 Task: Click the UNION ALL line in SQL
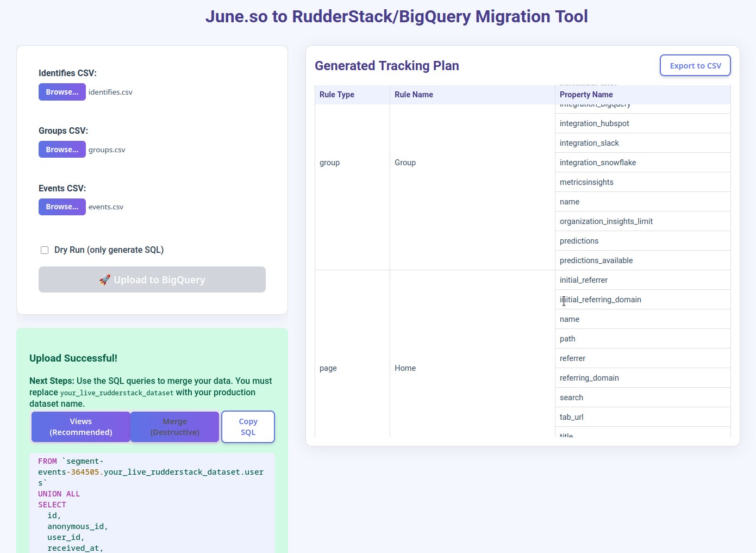click(59, 494)
